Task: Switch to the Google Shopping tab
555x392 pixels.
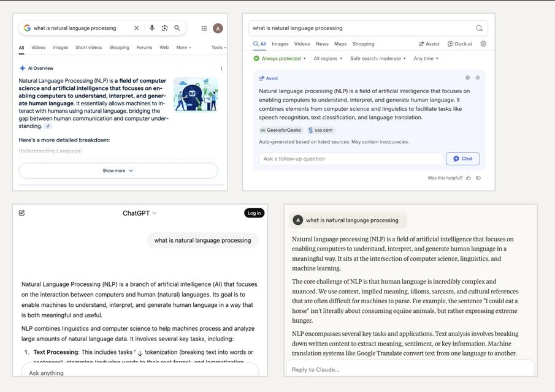Action: (x=120, y=47)
